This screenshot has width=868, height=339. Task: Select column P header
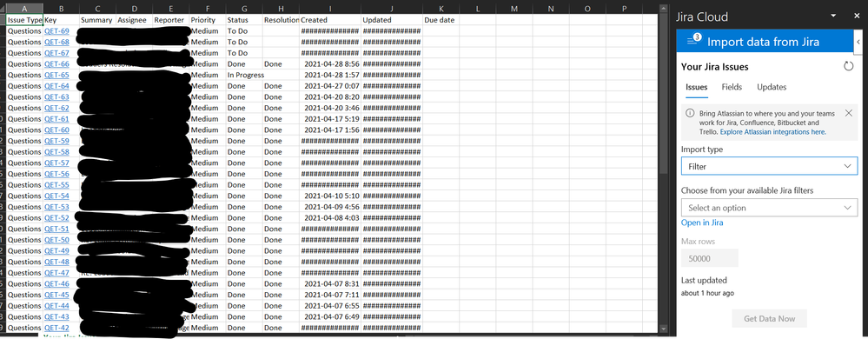624,9
